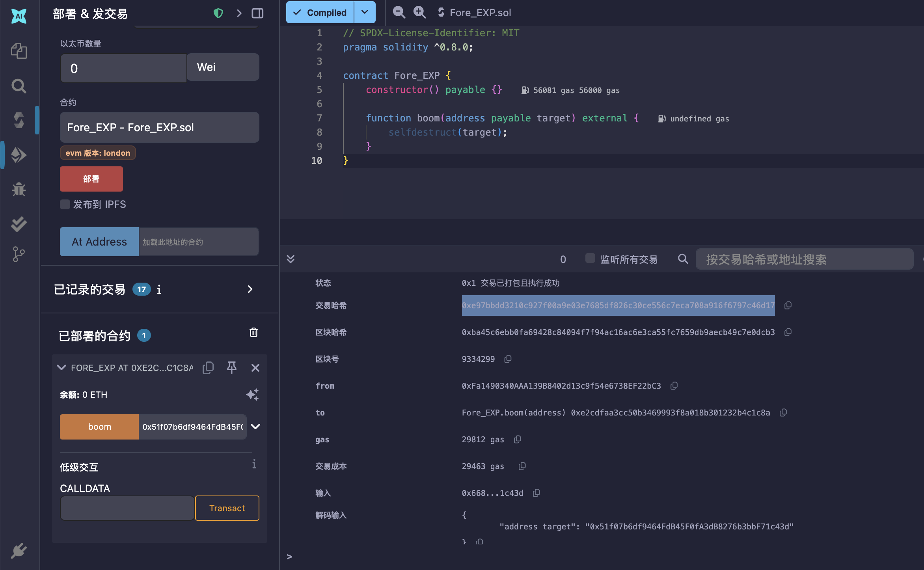Pin the FORE_EXP deployed contract

(x=232, y=367)
